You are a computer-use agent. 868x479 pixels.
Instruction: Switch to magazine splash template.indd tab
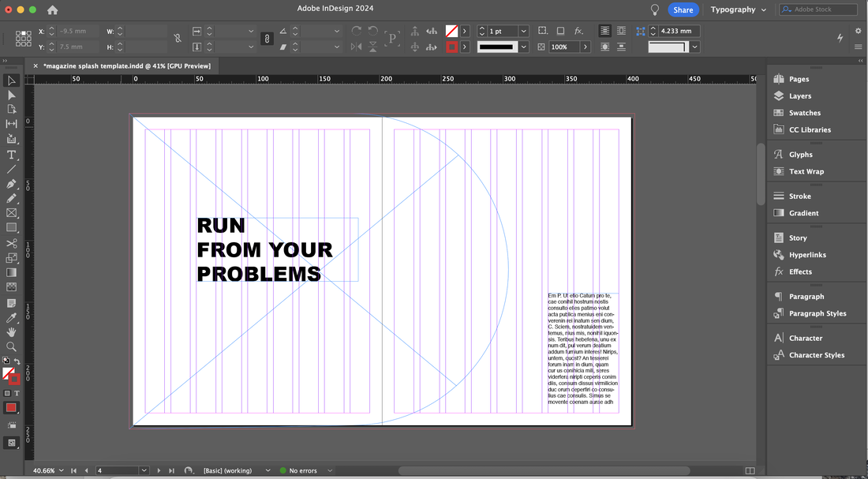click(127, 66)
